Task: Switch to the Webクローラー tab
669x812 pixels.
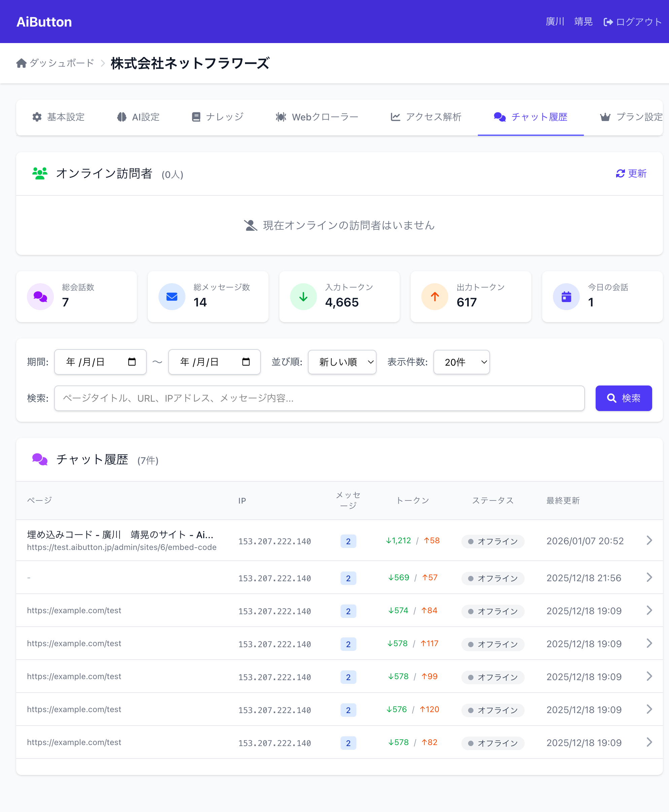Action: 317,117
